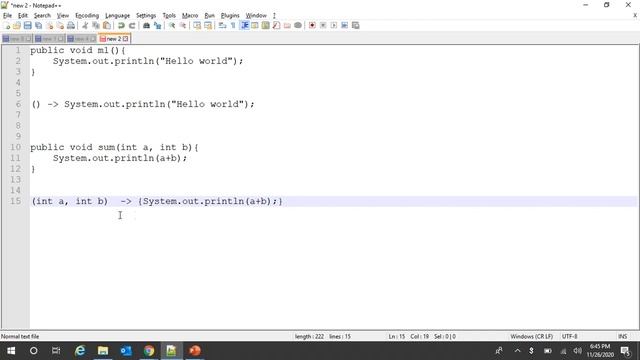Toggle Word Wrap in the toolbar

pos(222,26)
